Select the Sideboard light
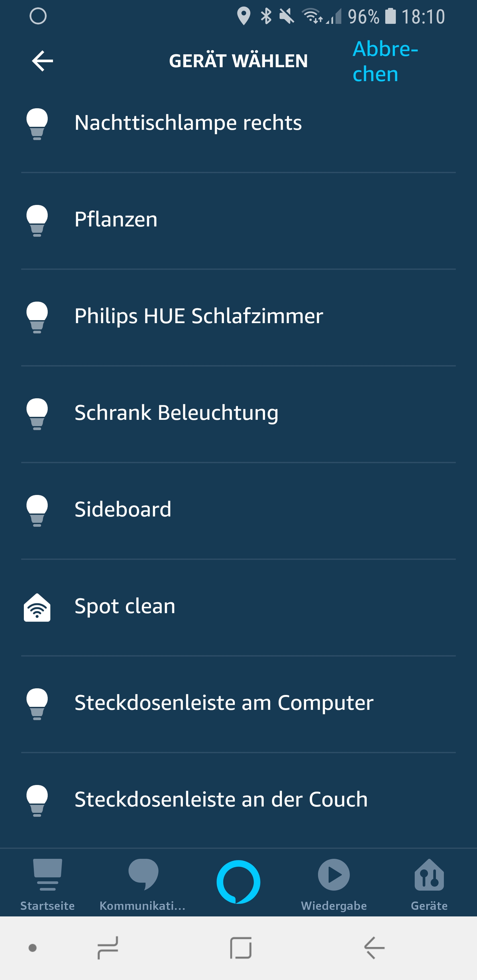The width and height of the screenshot is (477, 980). tap(123, 510)
